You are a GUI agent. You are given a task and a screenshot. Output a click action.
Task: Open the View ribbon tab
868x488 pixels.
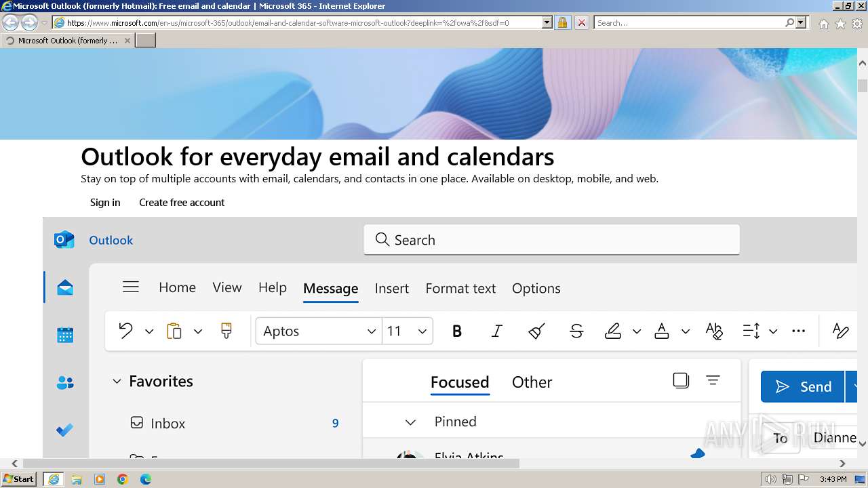click(x=227, y=287)
